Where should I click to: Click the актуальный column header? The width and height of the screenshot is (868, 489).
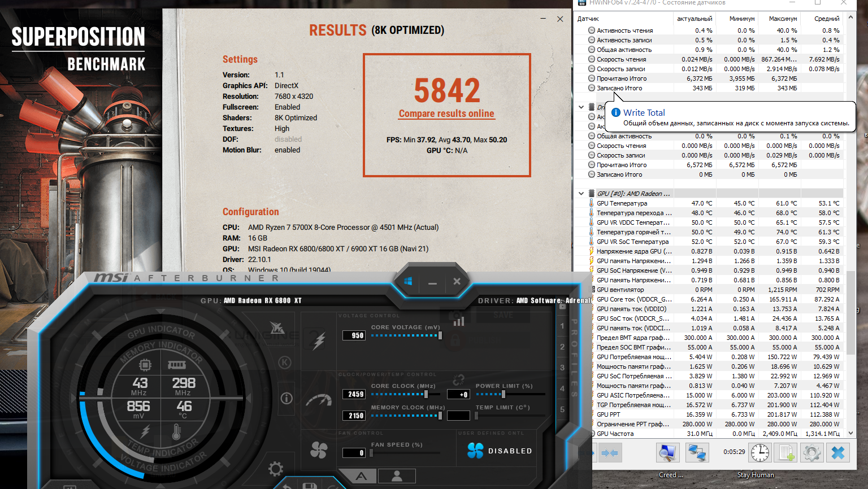click(695, 19)
